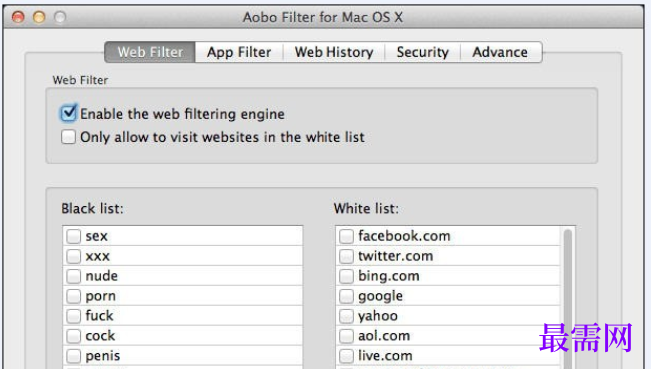Select the 'facebook.com' row text
The height and width of the screenshot is (369, 651).
pos(404,236)
